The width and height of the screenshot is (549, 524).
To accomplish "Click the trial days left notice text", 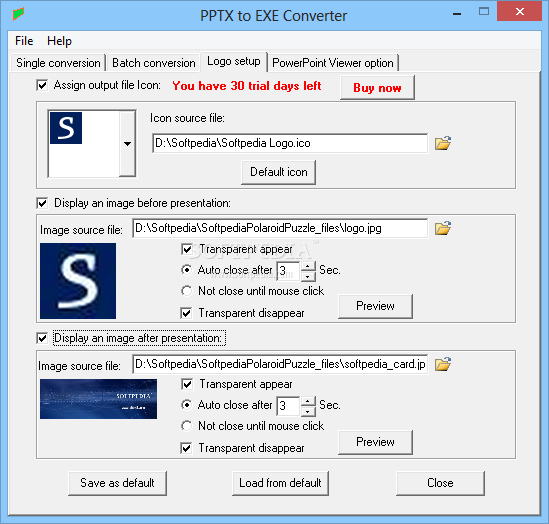I will 246,86.
